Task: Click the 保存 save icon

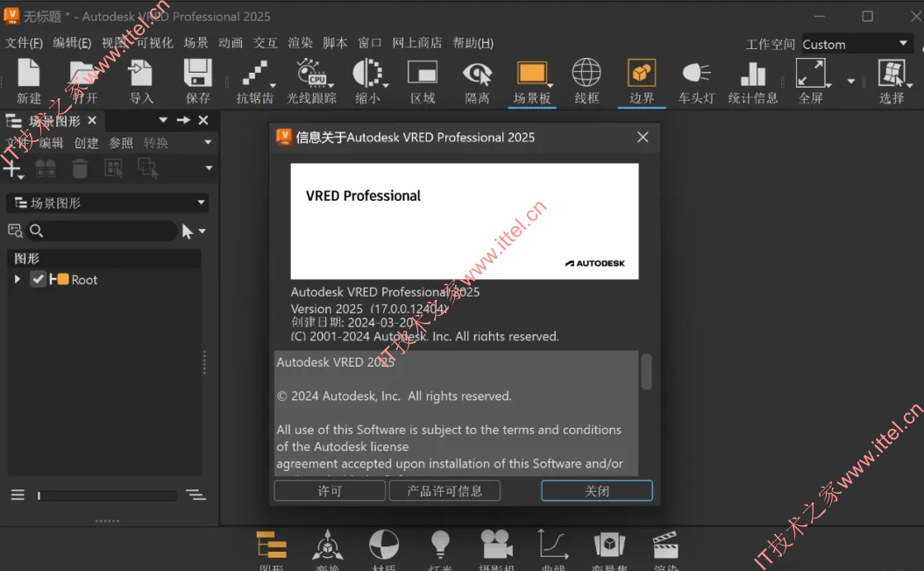Action: pos(197,73)
